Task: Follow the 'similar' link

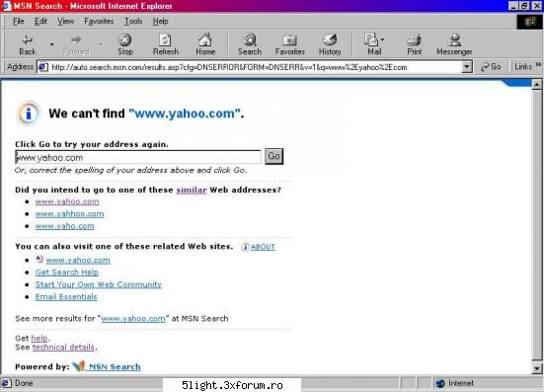Action: click(x=192, y=190)
